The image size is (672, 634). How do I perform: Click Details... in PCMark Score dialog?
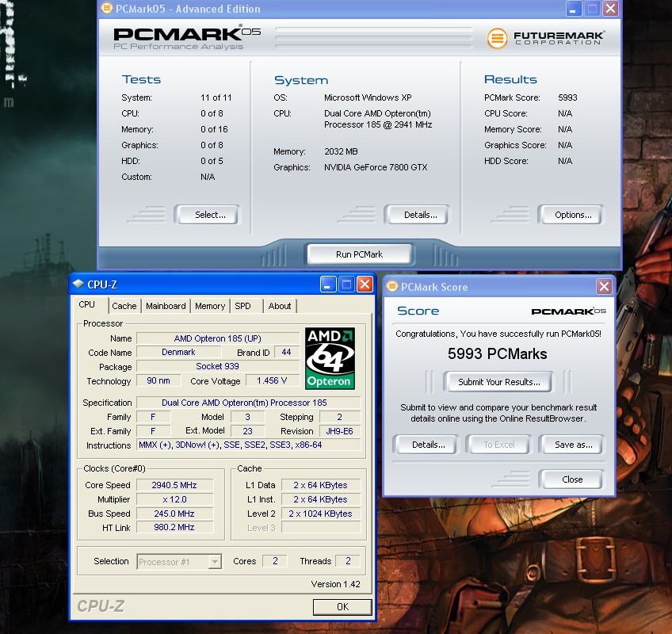pyautogui.click(x=426, y=445)
